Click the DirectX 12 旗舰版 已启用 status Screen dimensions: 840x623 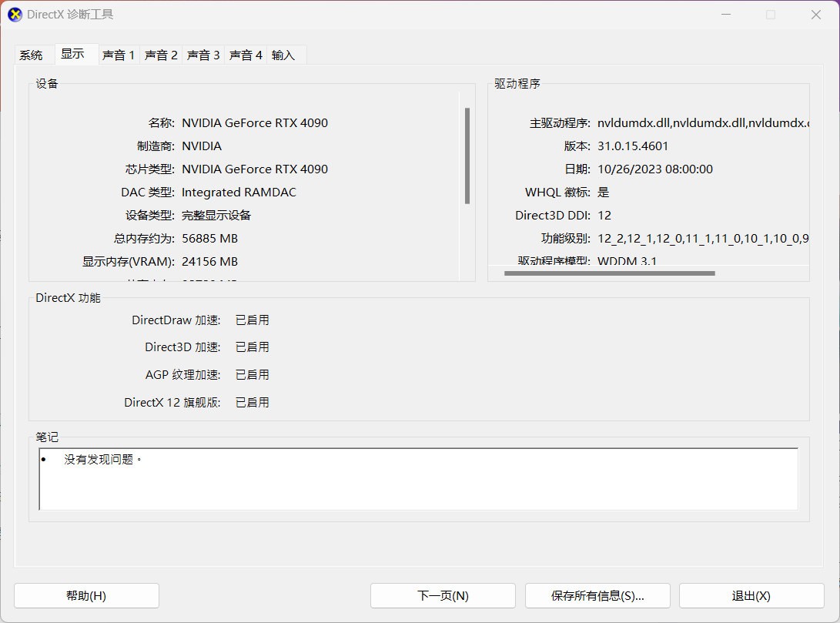pos(253,402)
